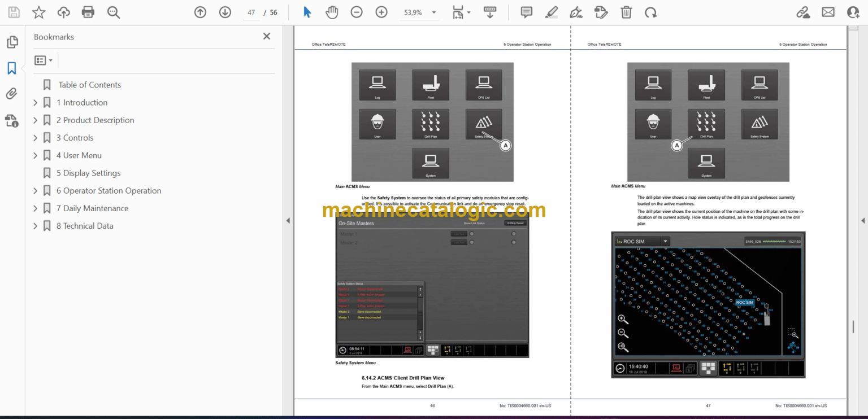
Task: Switch to the selection arrow tool
Action: [x=307, y=12]
